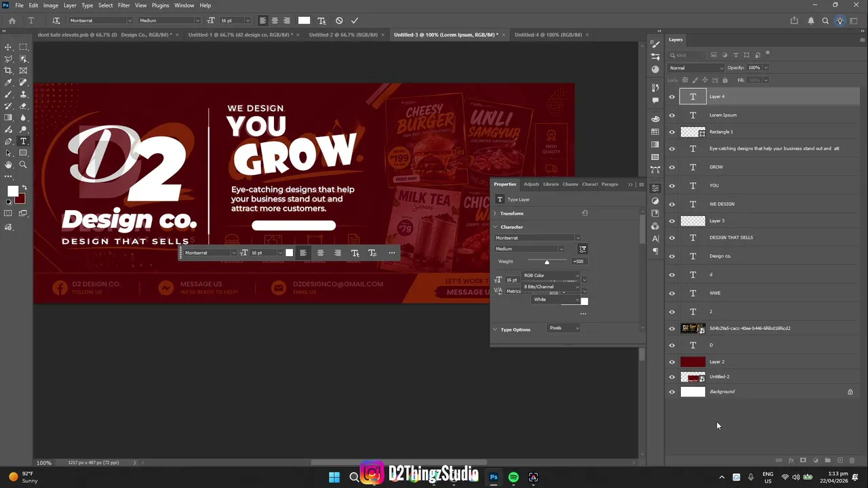Screen dimensions: 868x488
Task: Toggle visibility of the GROW layer
Action: [672, 167]
